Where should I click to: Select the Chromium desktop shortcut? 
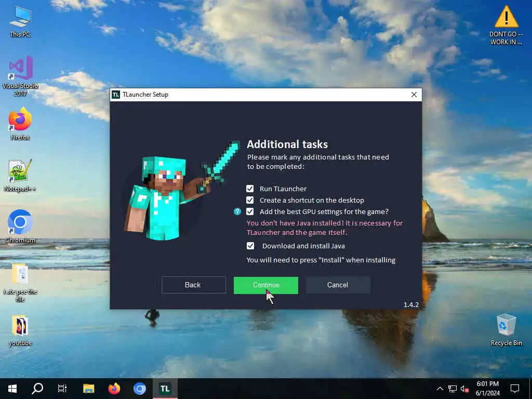[x=20, y=227]
